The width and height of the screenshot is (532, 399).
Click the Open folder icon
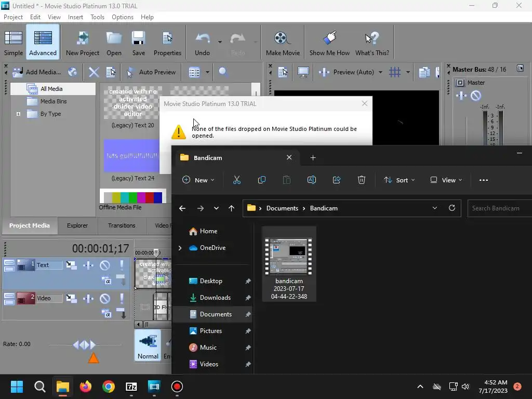click(x=114, y=42)
